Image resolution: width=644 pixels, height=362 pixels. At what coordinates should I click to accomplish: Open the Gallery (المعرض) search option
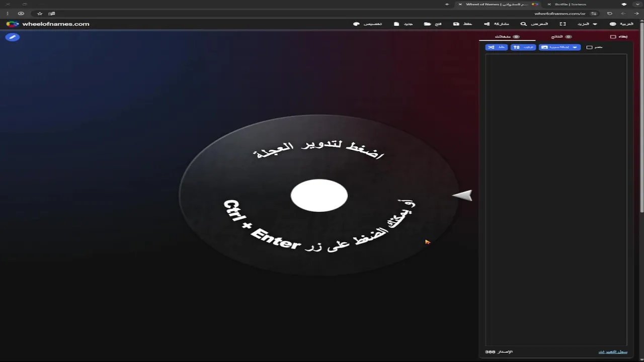534,24
